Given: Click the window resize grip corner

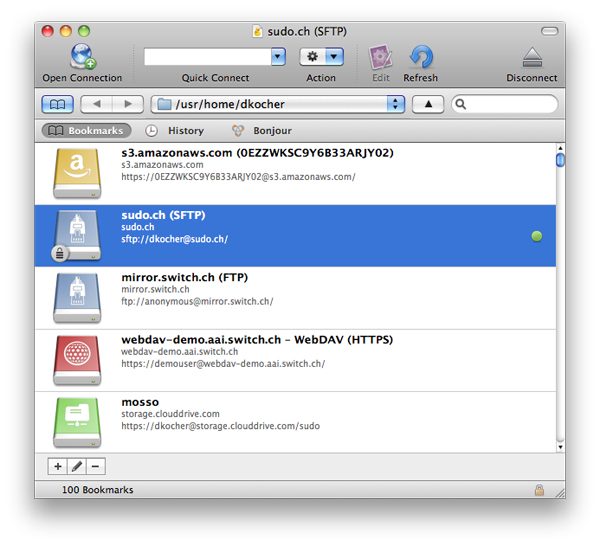Looking at the screenshot, I should pyautogui.click(x=560, y=493).
